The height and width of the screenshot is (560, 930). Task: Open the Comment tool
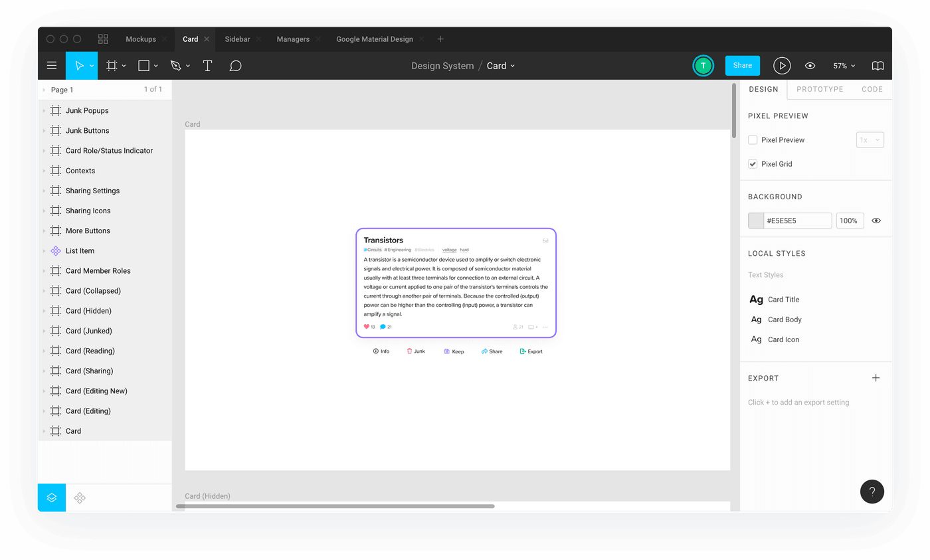(x=235, y=65)
